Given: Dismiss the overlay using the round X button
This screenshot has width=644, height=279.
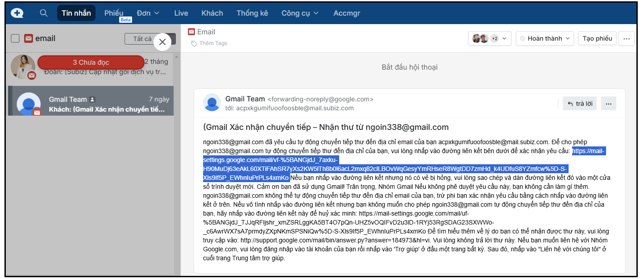Looking at the screenshot, I should 162,42.
